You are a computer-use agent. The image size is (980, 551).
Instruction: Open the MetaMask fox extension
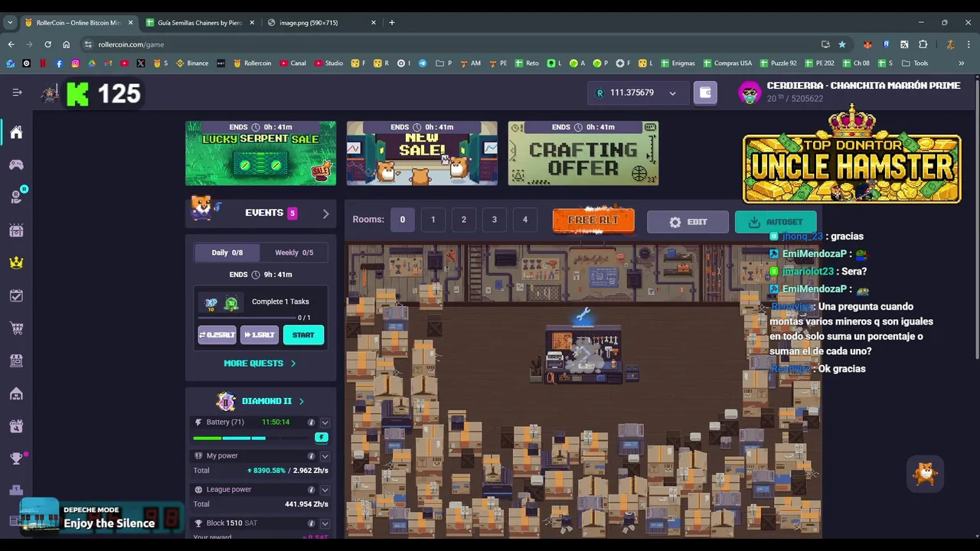[x=867, y=44]
